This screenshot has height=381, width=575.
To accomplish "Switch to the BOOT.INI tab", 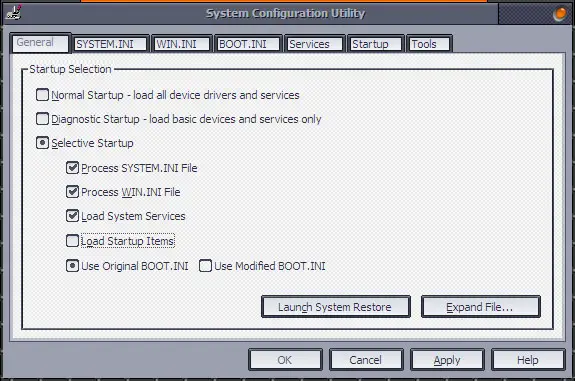I will (x=248, y=44).
